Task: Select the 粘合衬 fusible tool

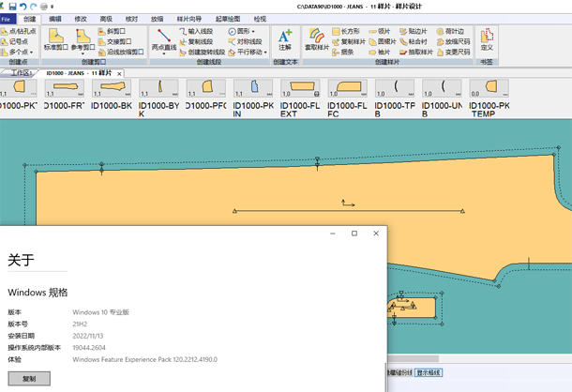Action: [414, 41]
